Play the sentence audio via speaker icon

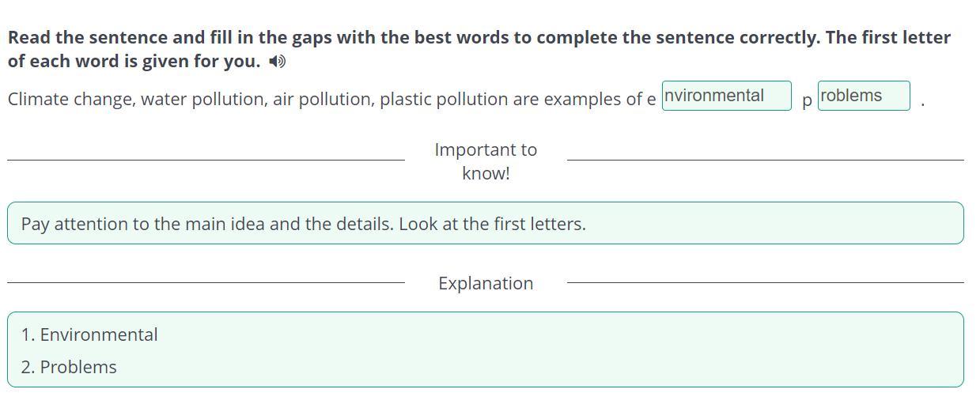277,62
